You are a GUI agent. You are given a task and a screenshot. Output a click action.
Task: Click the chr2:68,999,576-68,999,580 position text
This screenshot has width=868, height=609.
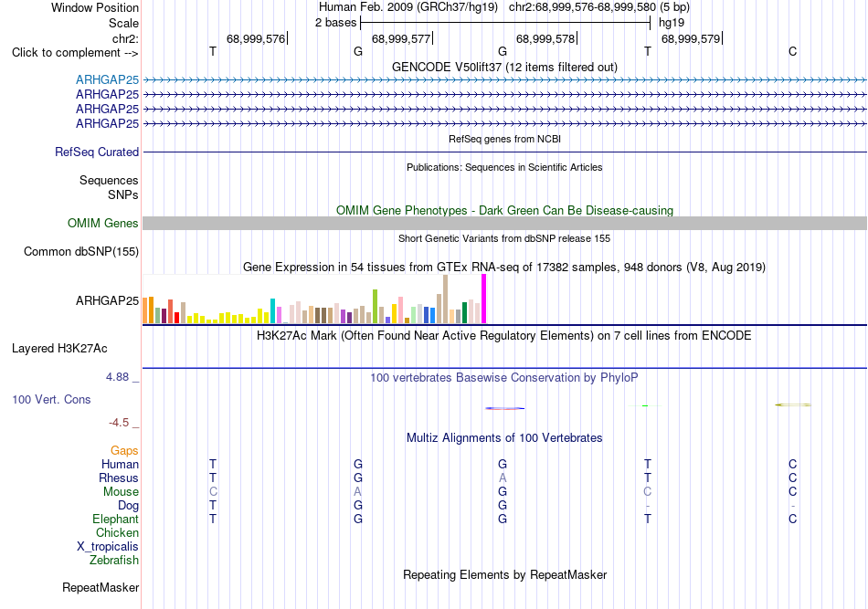point(582,7)
